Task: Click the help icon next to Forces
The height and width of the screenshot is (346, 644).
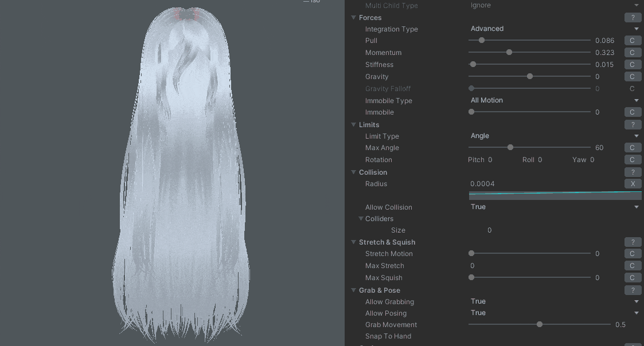Action: point(633,18)
